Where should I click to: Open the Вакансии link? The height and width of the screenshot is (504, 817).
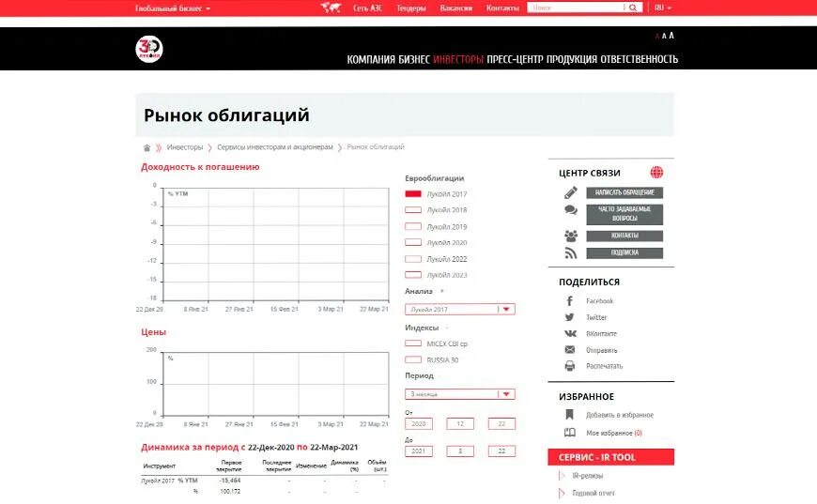[455, 8]
